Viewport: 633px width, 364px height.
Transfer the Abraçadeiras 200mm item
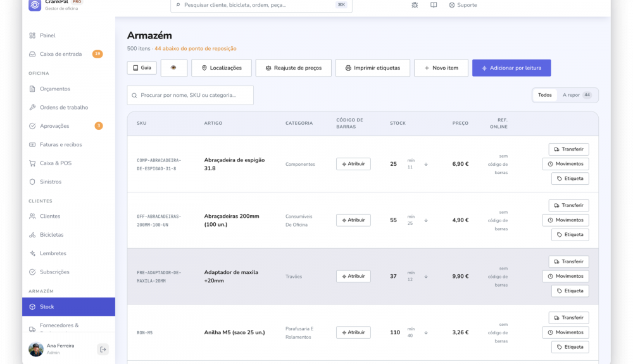[568, 205]
